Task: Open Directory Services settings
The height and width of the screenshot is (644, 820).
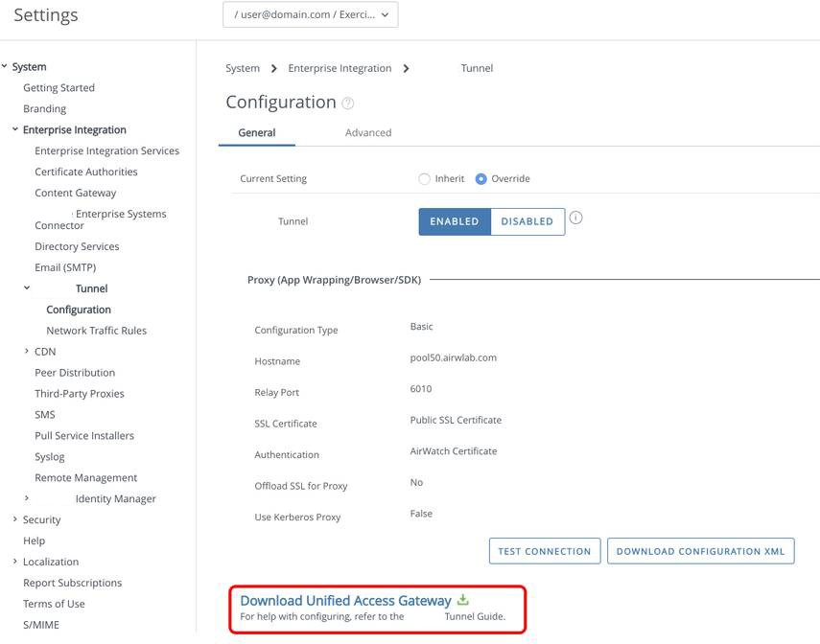Action: point(77,245)
